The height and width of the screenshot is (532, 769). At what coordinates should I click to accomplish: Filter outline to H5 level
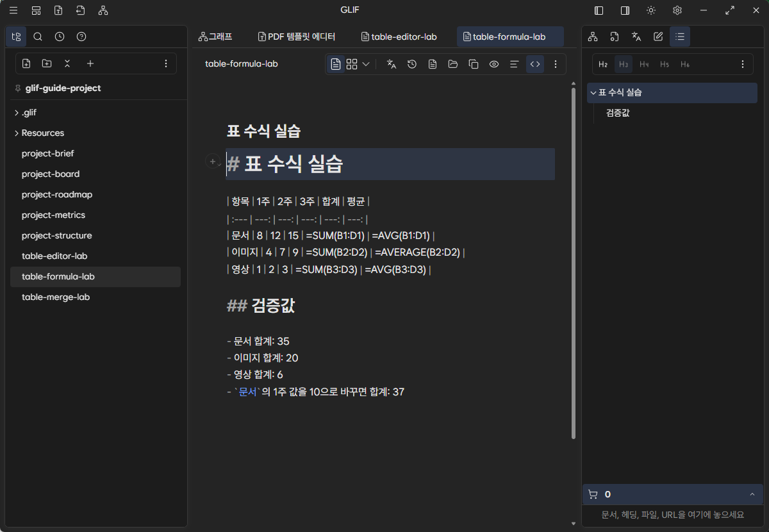[x=665, y=64]
